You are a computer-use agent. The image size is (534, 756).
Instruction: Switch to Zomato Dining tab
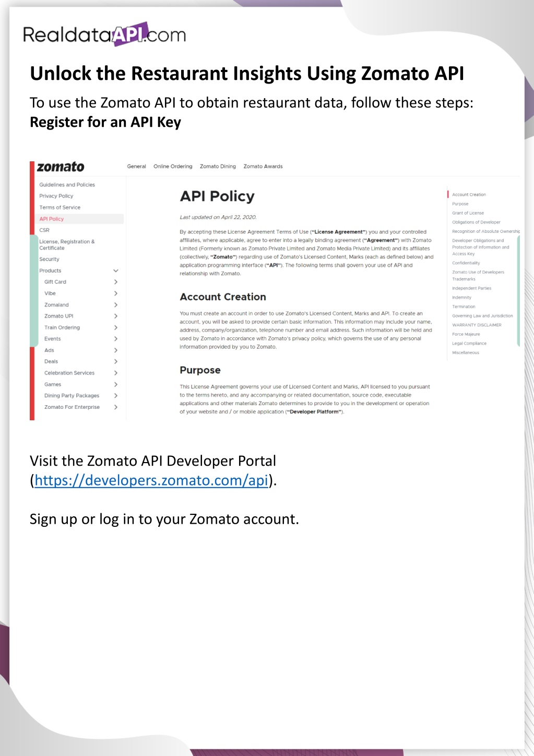(x=218, y=167)
